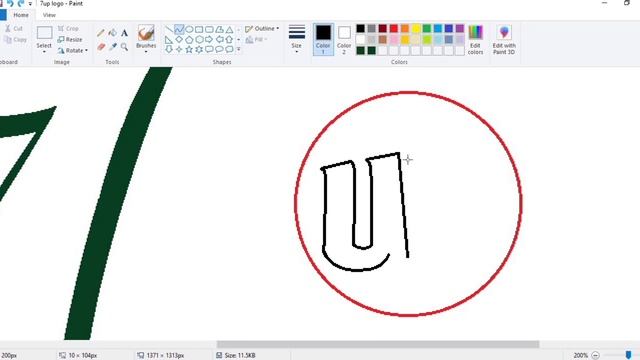
Task: Click the zoom out minus button
Action: click(596, 355)
